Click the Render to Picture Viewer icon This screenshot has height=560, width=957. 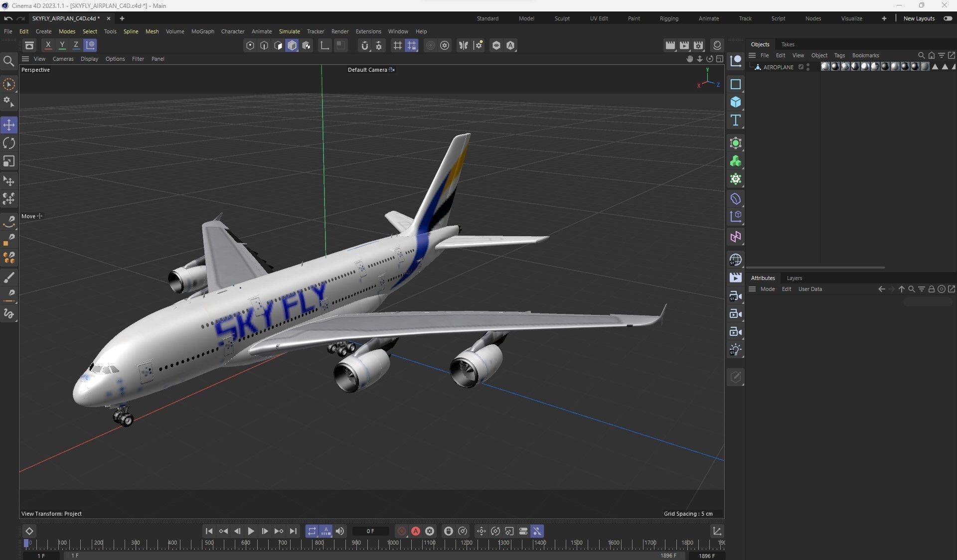click(684, 45)
